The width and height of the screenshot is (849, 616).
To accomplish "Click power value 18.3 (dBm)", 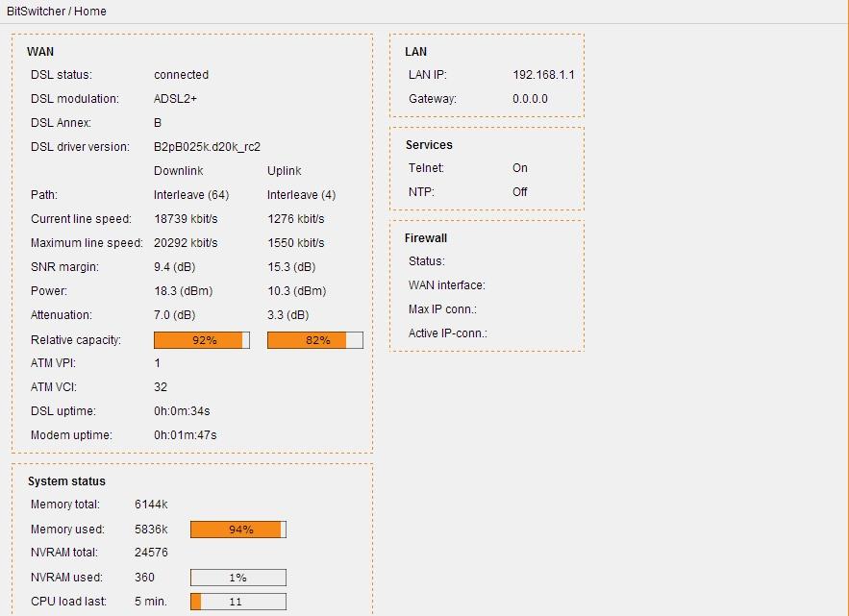I will [183, 290].
